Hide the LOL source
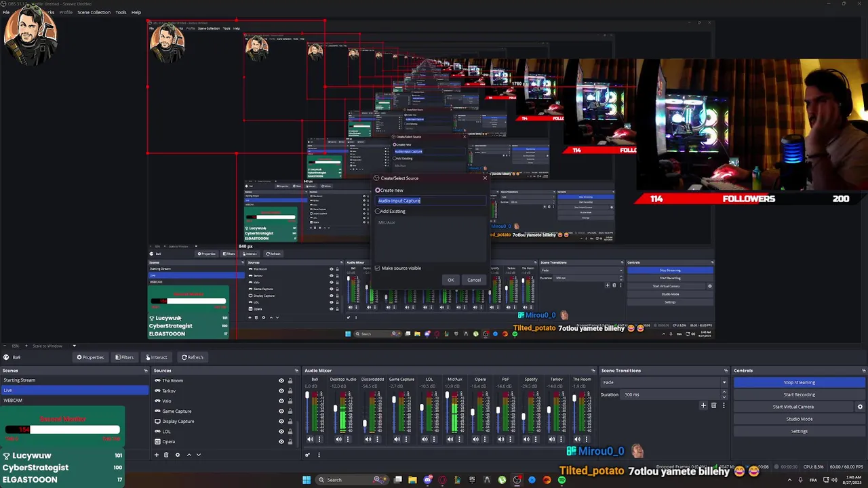The image size is (868, 488). [281, 431]
